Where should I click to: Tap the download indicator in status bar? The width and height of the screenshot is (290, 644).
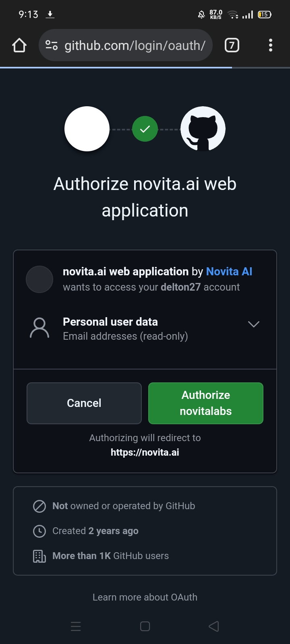point(50,14)
